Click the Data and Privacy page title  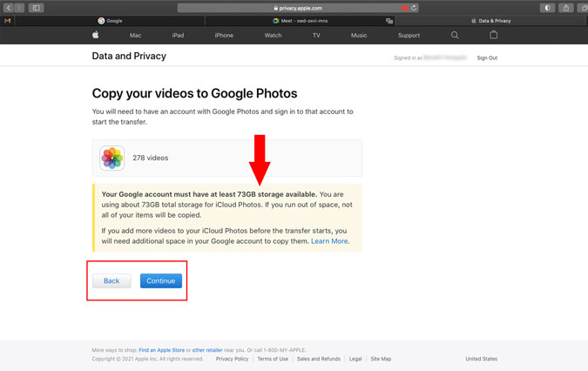pyautogui.click(x=129, y=56)
